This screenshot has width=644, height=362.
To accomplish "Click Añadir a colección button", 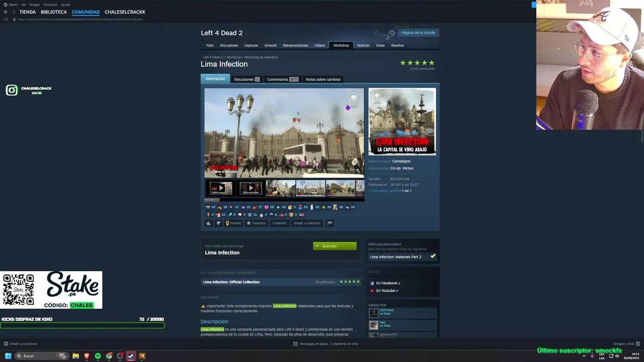I will click(x=307, y=223).
